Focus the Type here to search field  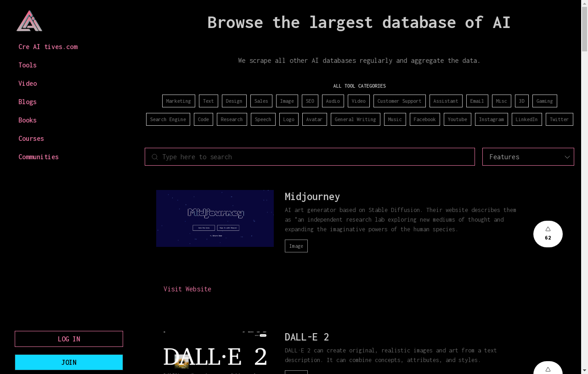(x=310, y=157)
